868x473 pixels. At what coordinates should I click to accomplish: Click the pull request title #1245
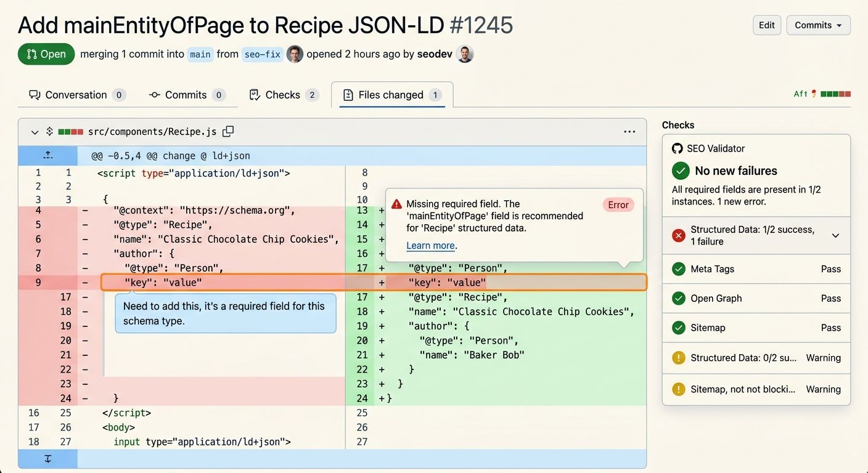tap(266, 25)
